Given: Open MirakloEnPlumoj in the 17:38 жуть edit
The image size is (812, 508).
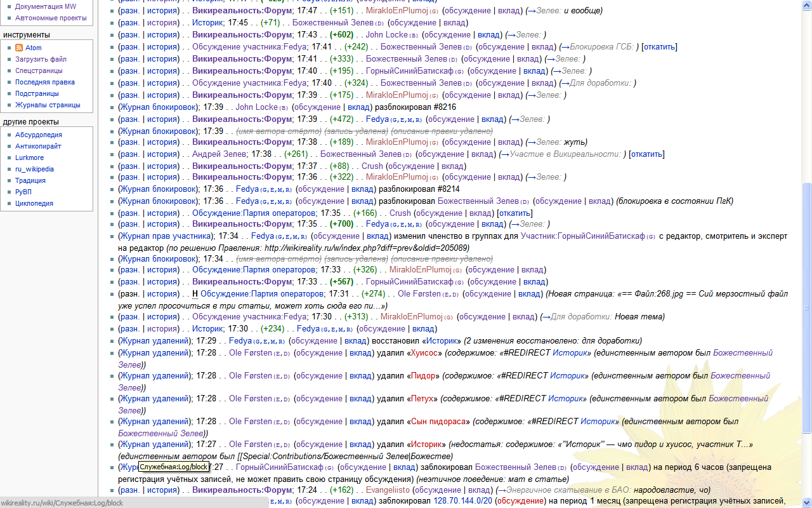Looking at the screenshot, I should 396,142.
